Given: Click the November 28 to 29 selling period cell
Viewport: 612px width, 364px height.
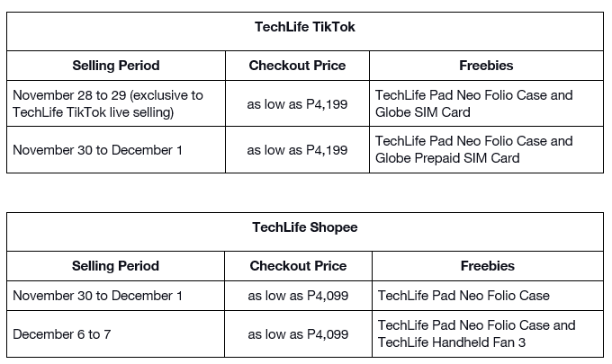Looking at the screenshot, I should point(108,103).
